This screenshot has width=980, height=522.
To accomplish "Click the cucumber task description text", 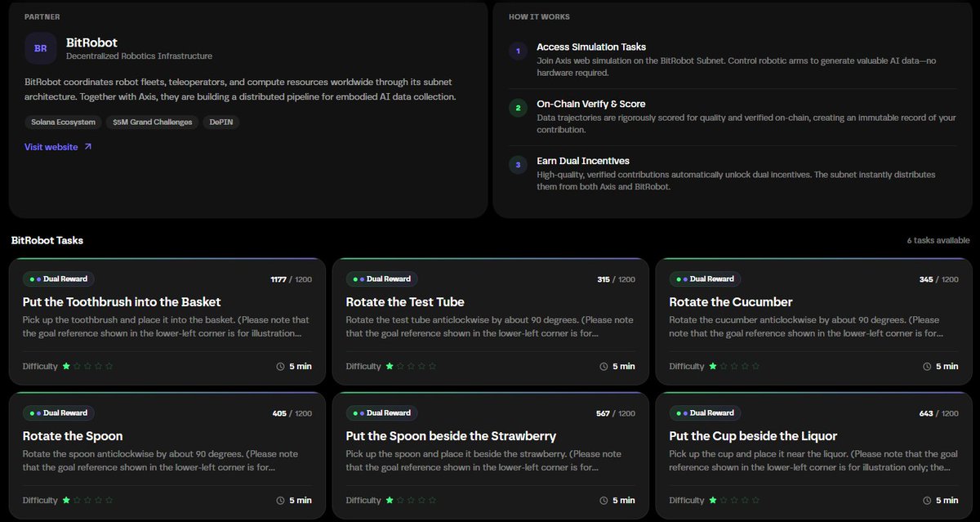I will click(x=805, y=327).
